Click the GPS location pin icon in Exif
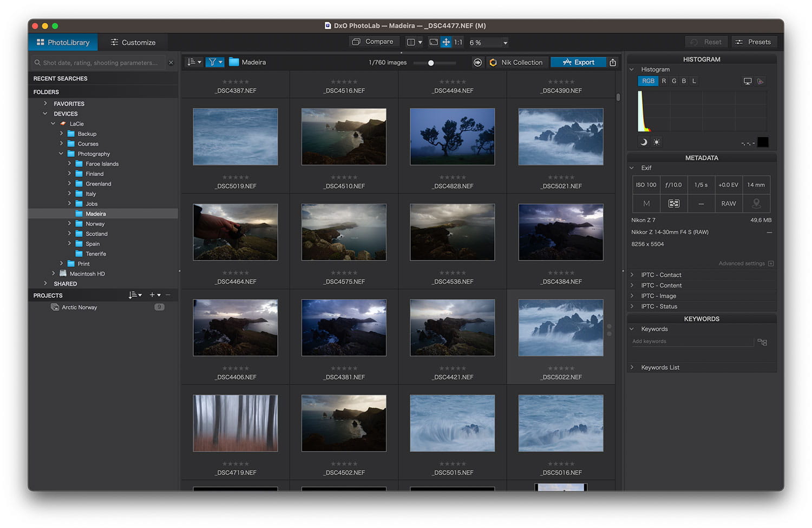 756,204
